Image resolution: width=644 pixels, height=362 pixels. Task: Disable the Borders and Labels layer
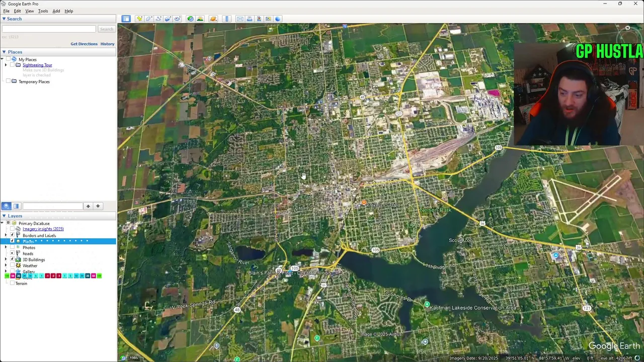pos(12,235)
